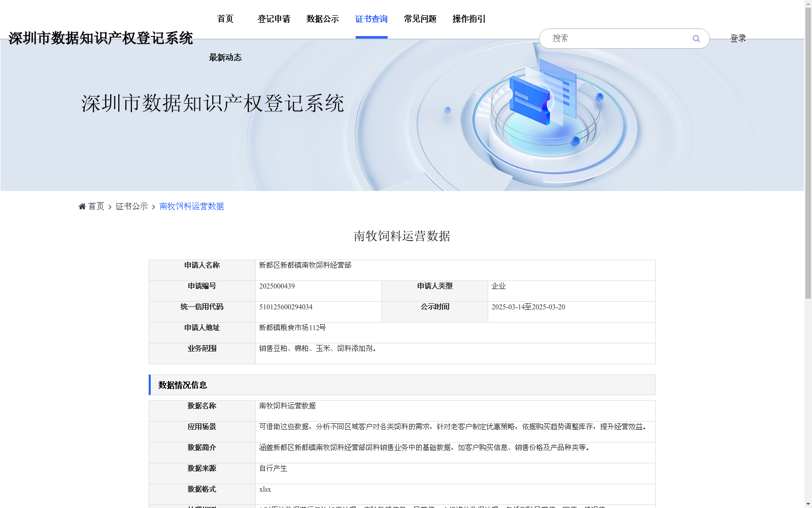812x508 pixels.
Task: Click the 公示时间 label cell
Action: tap(435, 311)
